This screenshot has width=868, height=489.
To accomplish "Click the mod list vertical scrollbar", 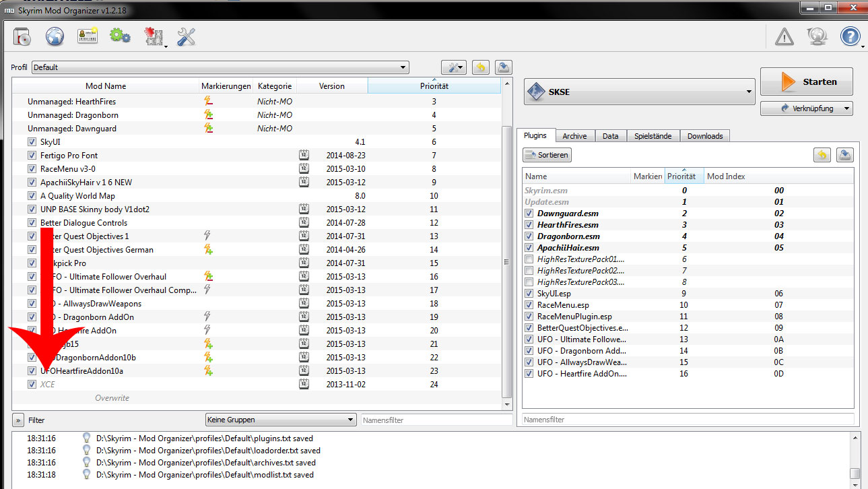I will click(507, 263).
